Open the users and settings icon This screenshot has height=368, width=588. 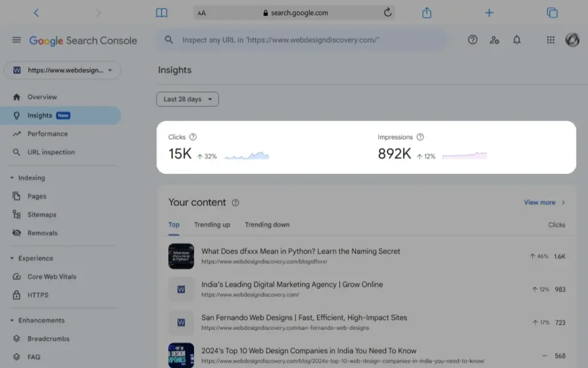pos(494,40)
